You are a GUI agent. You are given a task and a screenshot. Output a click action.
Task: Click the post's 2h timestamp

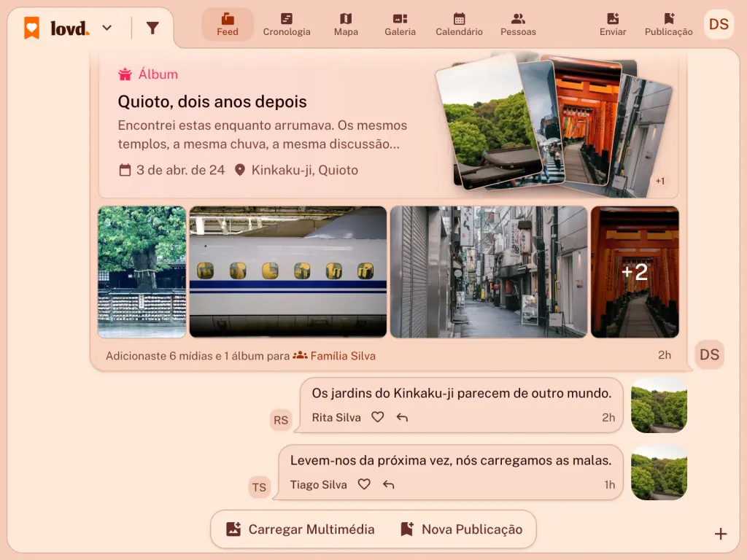click(664, 355)
